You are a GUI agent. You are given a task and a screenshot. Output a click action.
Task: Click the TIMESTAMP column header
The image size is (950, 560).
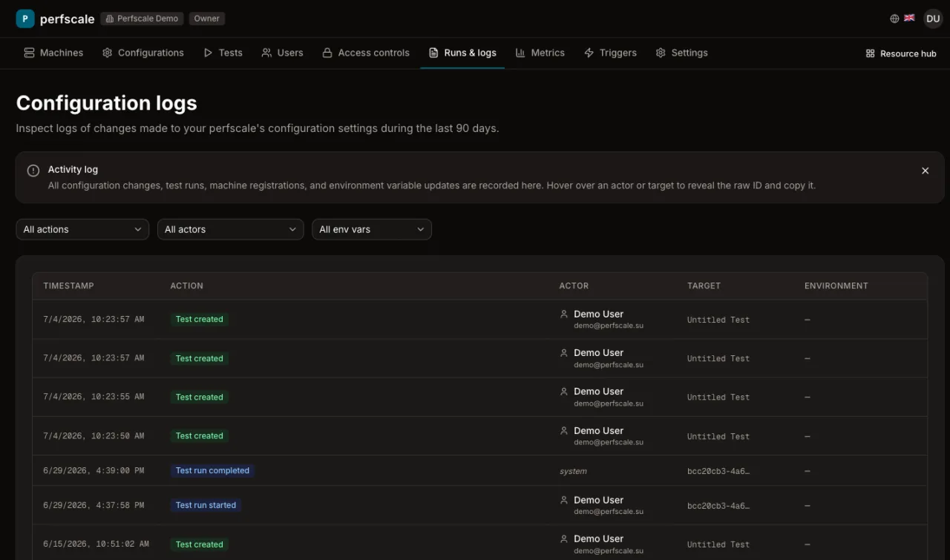[69, 286]
